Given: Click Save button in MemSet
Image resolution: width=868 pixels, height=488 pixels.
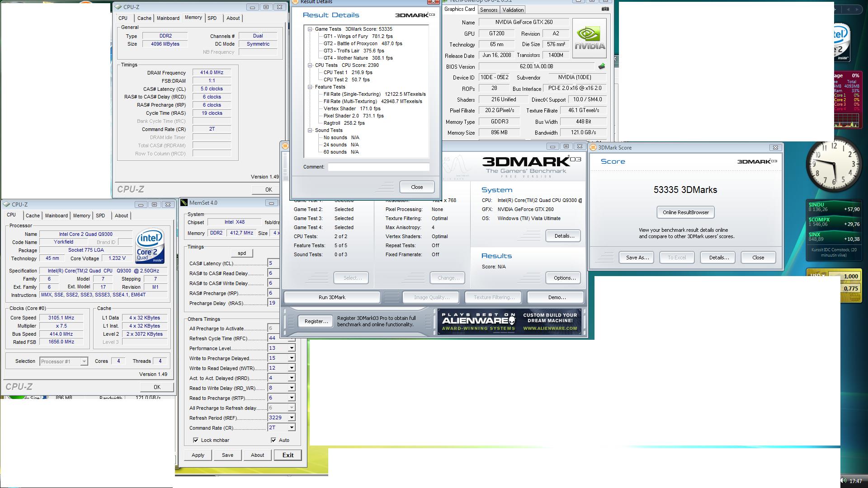Looking at the screenshot, I should (227, 455).
